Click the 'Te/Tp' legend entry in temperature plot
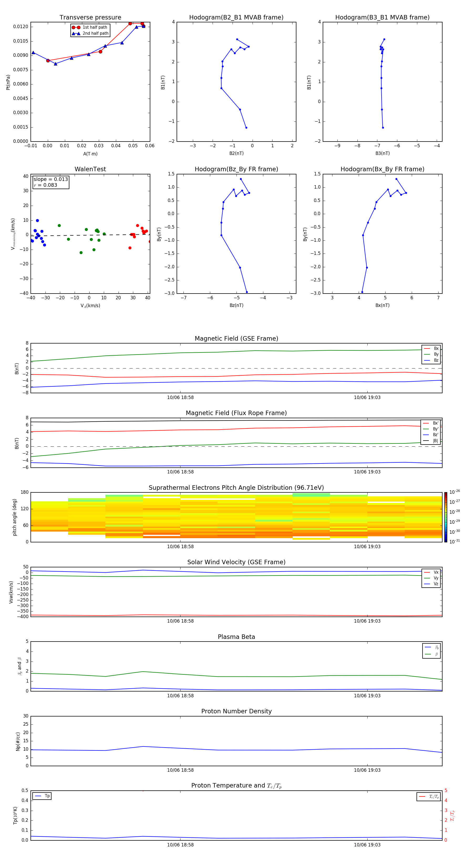The width and height of the screenshot is (473, 868). [x=429, y=796]
